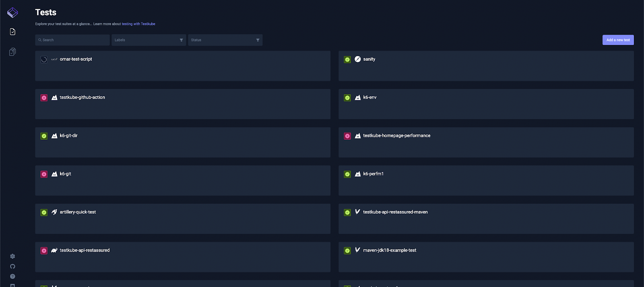Open the testkube-api-restassured test

pos(183,257)
